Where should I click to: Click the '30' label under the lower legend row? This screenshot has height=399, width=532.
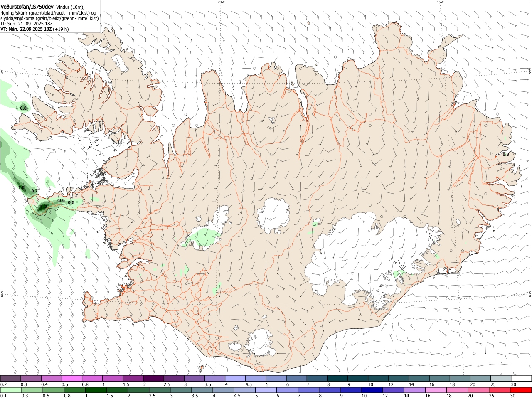pos(512,396)
